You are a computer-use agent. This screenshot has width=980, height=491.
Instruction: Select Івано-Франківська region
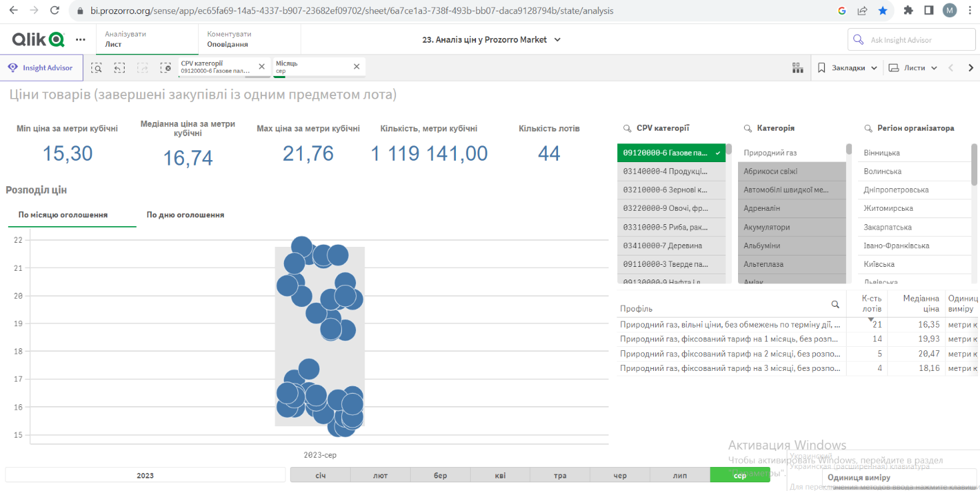pyautogui.click(x=914, y=246)
